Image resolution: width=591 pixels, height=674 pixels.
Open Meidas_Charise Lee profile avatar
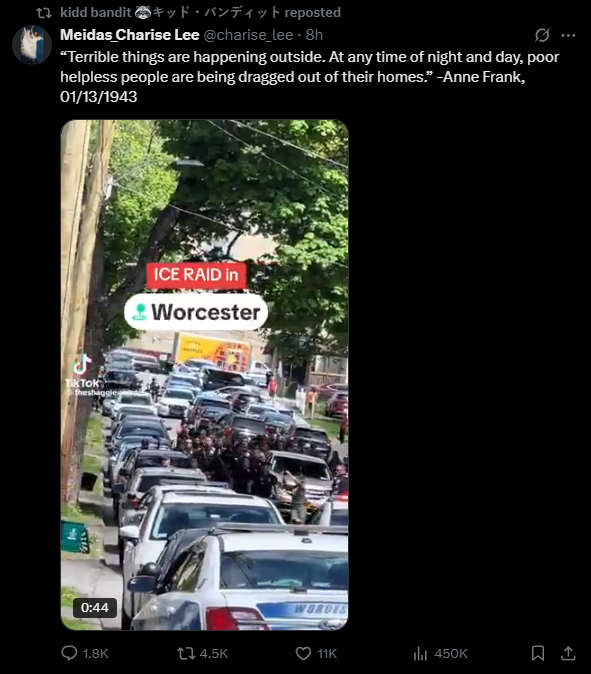pyautogui.click(x=32, y=45)
